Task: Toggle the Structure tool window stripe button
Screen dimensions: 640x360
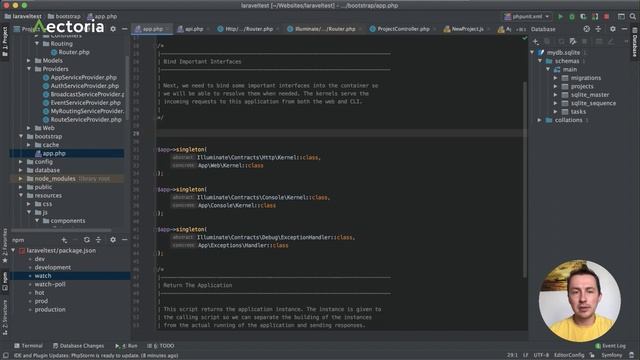Action: (5, 317)
